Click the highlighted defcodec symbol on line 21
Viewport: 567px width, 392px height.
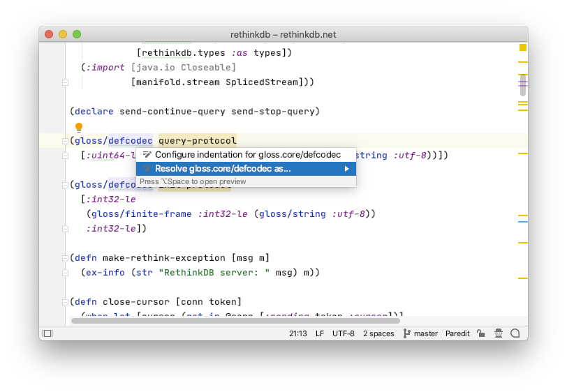130,140
